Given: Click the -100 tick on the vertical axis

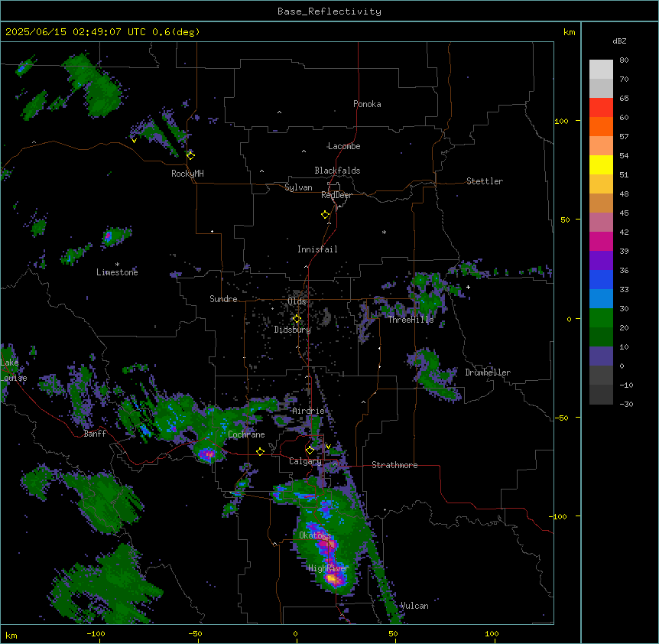Looking at the screenshot, I should tap(559, 516).
